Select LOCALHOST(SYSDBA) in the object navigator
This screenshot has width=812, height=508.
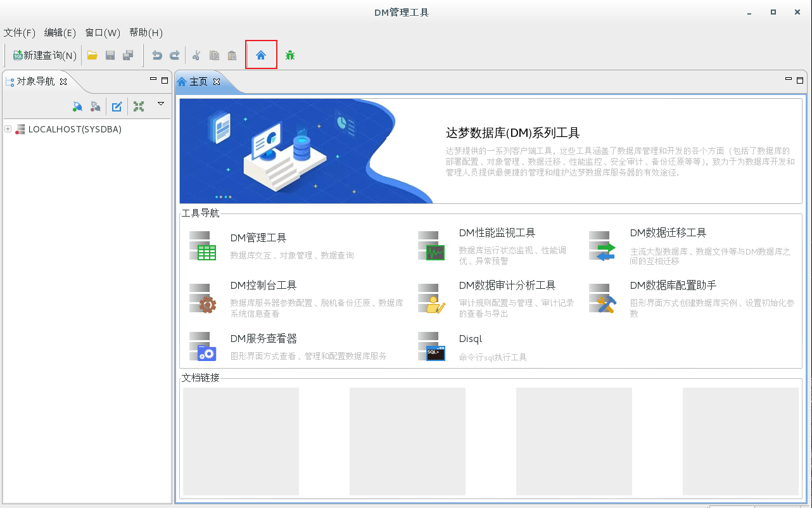[75, 129]
